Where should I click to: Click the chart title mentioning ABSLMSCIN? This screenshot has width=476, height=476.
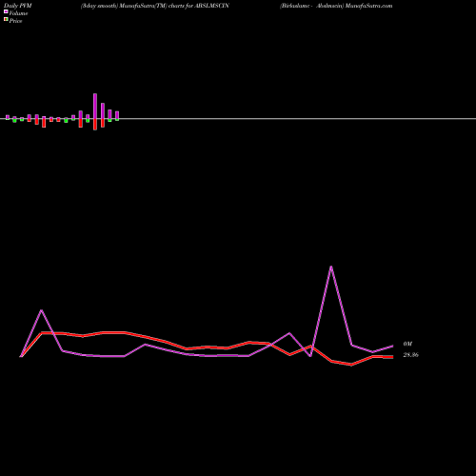[155, 6]
